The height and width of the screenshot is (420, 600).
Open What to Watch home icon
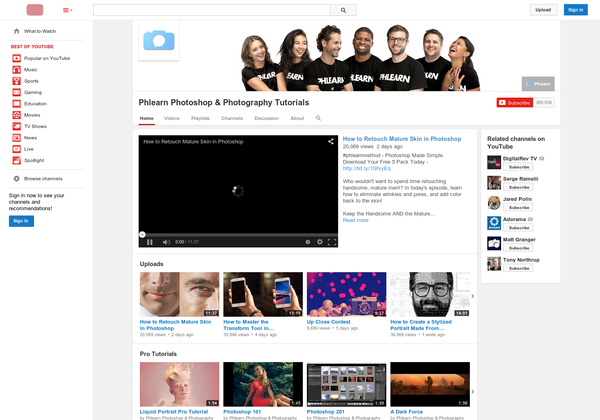point(16,31)
